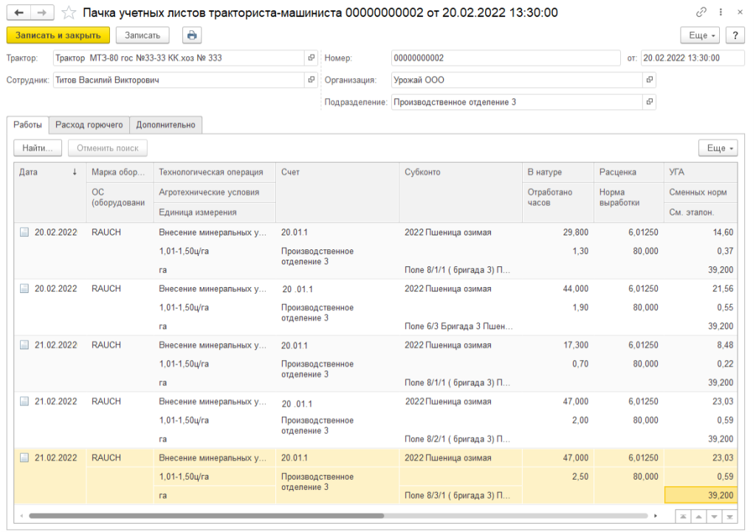Switch to the Расход горючего tab
756x532 pixels.
pos(89,125)
